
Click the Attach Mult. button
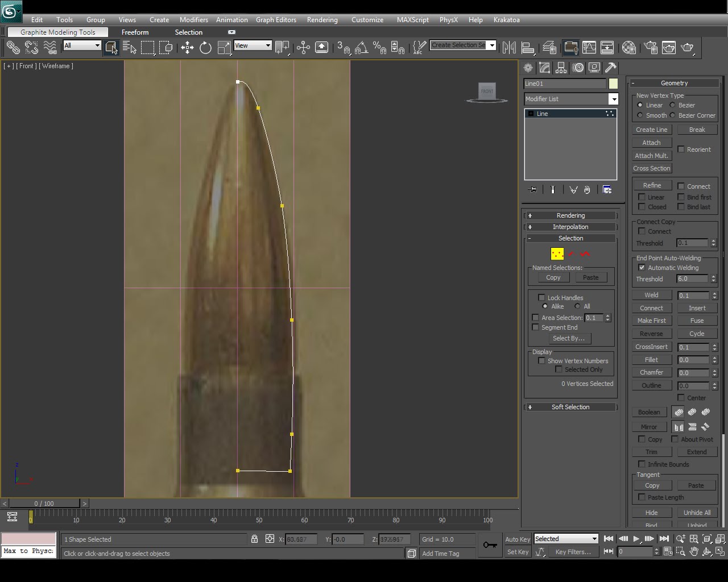click(x=652, y=155)
